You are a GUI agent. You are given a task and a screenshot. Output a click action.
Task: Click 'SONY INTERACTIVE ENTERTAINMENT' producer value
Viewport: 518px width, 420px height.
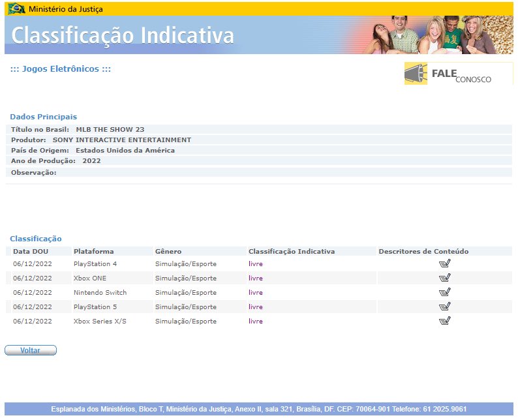[x=122, y=140]
